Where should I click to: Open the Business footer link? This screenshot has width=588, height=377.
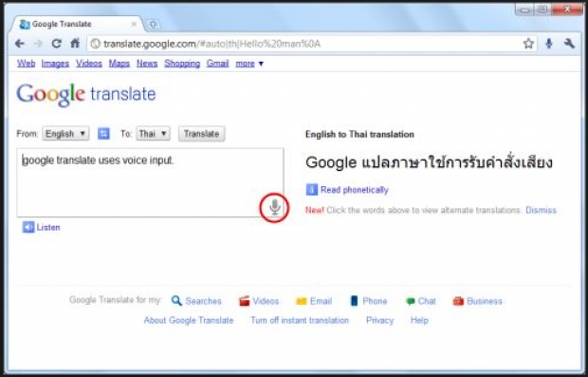point(484,301)
